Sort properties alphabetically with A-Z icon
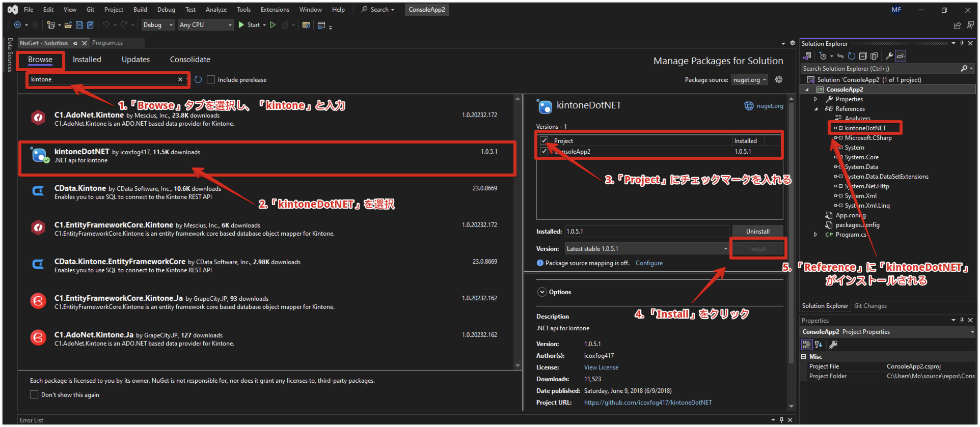The width and height of the screenshot is (980, 427). (x=819, y=345)
